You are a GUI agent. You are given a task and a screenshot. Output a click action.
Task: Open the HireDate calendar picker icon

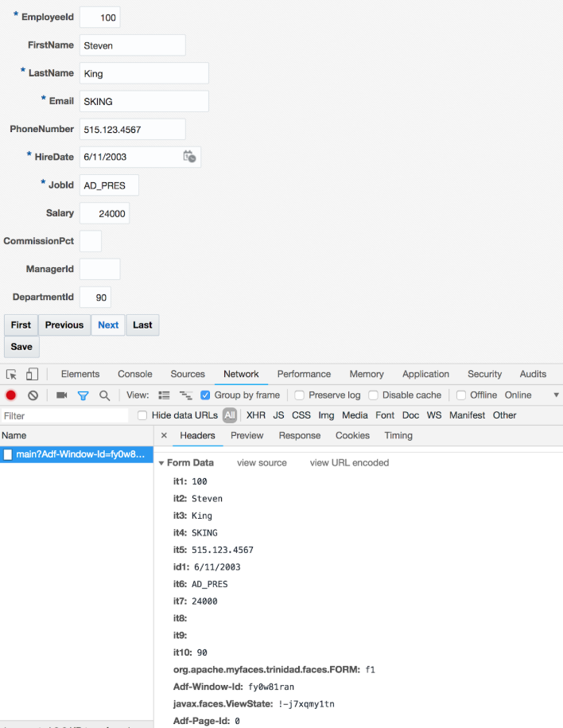pyautogui.click(x=189, y=157)
